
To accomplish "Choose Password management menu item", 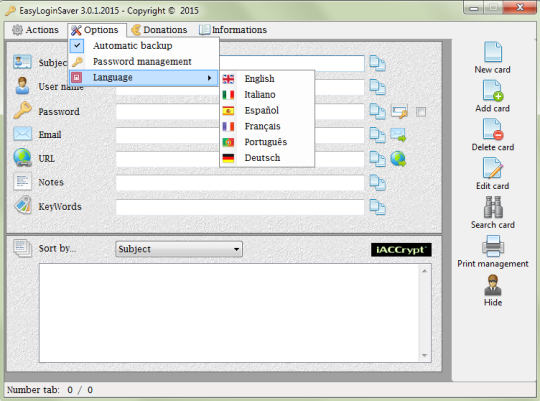I will tap(144, 62).
